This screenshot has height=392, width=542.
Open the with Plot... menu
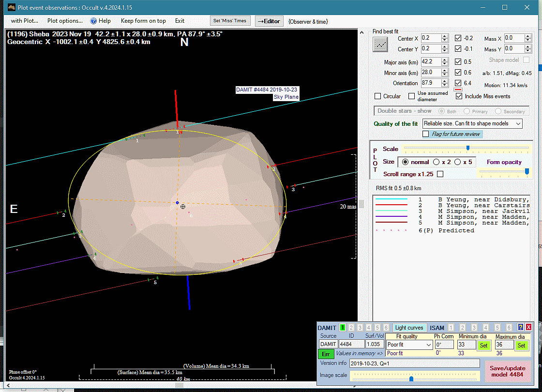25,21
